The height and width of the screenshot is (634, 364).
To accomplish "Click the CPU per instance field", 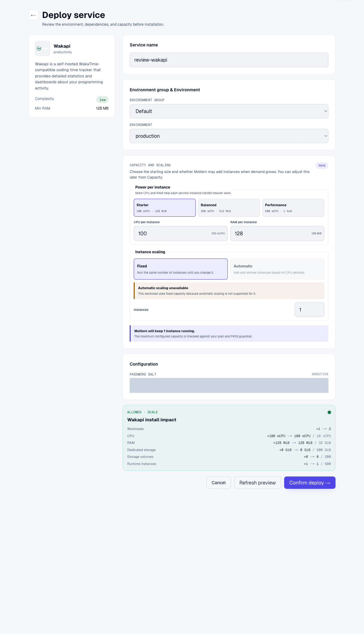I will point(181,233).
